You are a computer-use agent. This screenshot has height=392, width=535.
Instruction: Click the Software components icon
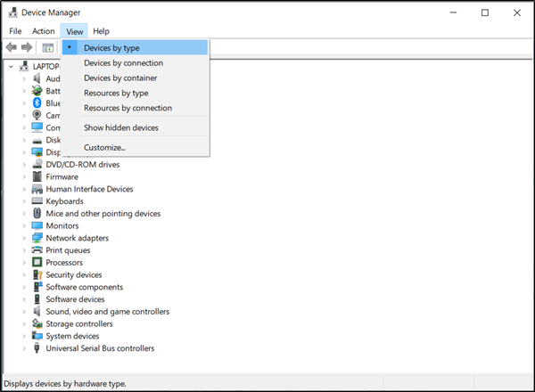coord(37,287)
